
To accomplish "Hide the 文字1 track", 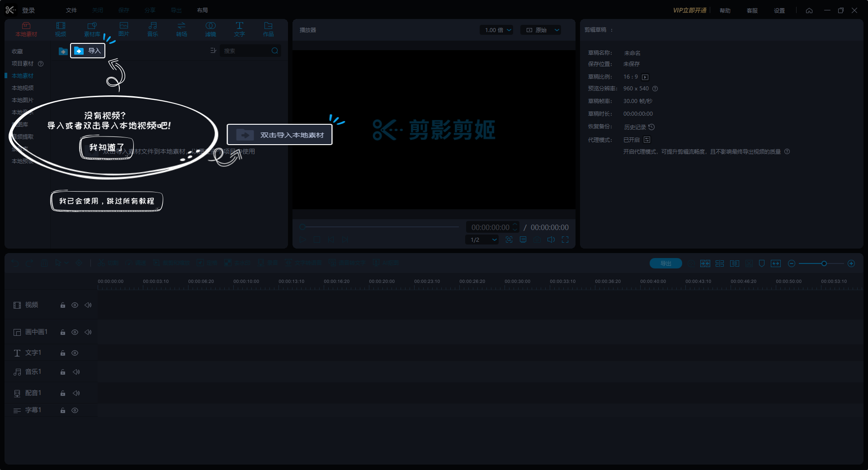I will [x=75, y=353].
